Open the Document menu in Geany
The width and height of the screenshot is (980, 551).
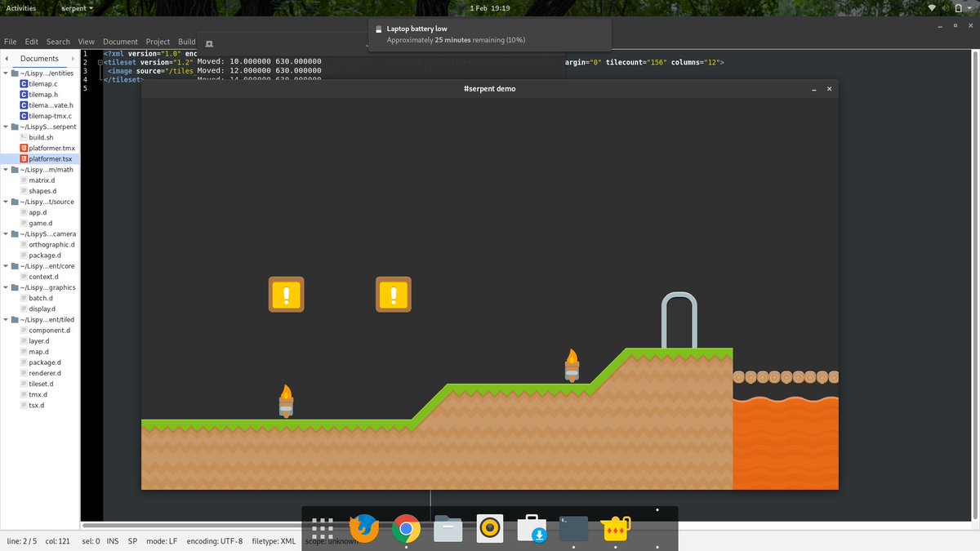pos(120,42)
